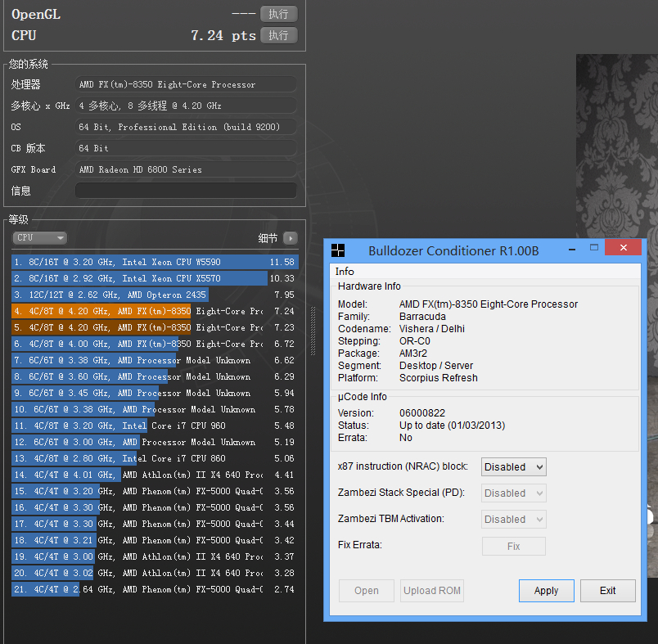This screenshot has width=658, height=644.
Task: Click the processor name field AMD FX-8350
Action: (186, 84)
